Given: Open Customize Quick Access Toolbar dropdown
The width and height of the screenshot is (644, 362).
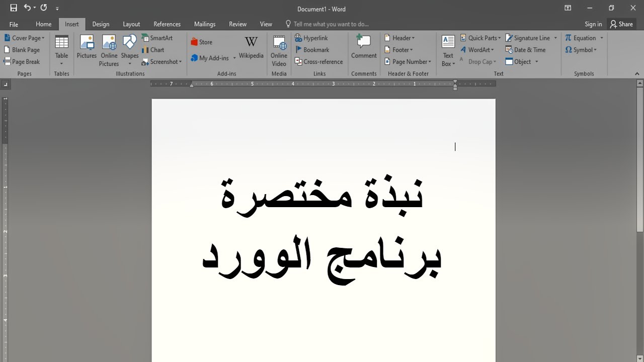Looking at the screenshot, I should pyautogui.click(x=57, y=9).
